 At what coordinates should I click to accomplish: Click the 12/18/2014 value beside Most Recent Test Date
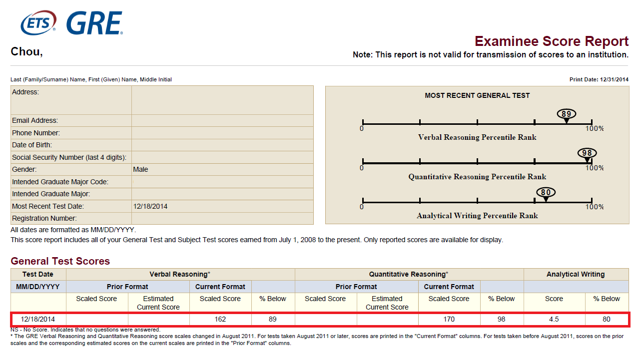click(150, 206)
